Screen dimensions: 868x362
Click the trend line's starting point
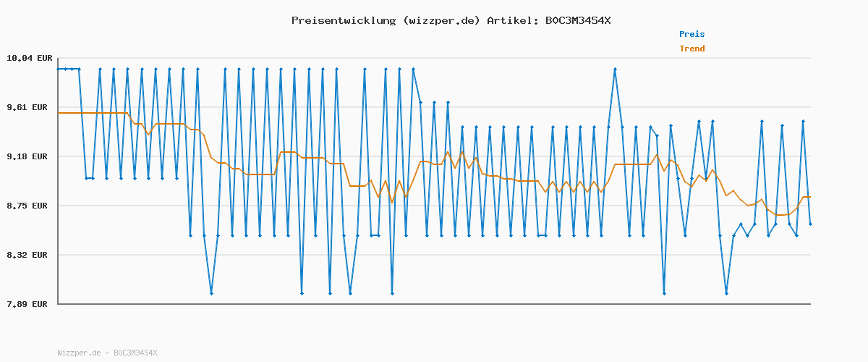coord(59,113)
